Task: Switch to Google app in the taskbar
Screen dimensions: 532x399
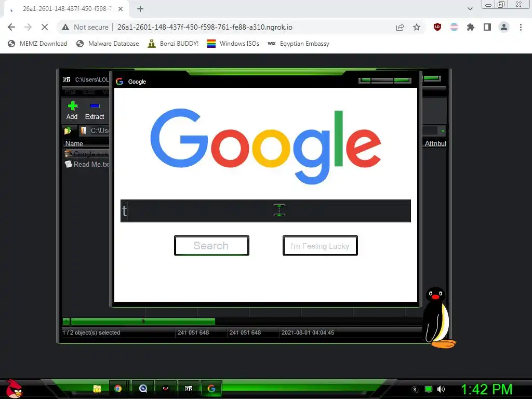Action: point(211,389)
